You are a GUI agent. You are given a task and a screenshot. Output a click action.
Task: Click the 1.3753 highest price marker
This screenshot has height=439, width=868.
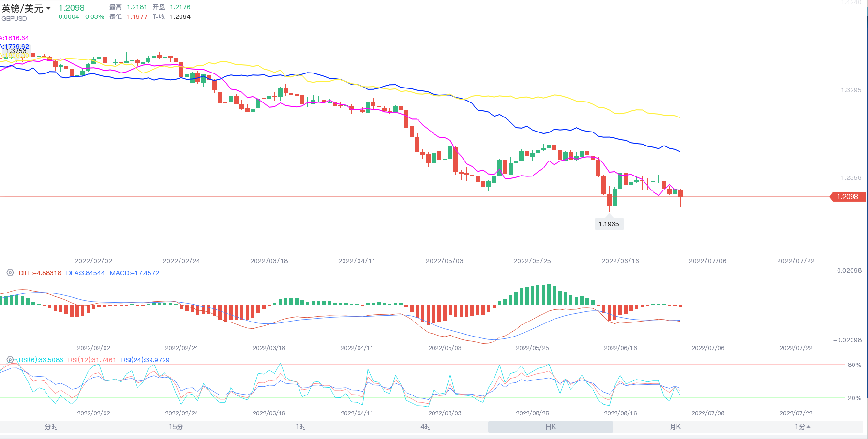(x=16, y=51)
